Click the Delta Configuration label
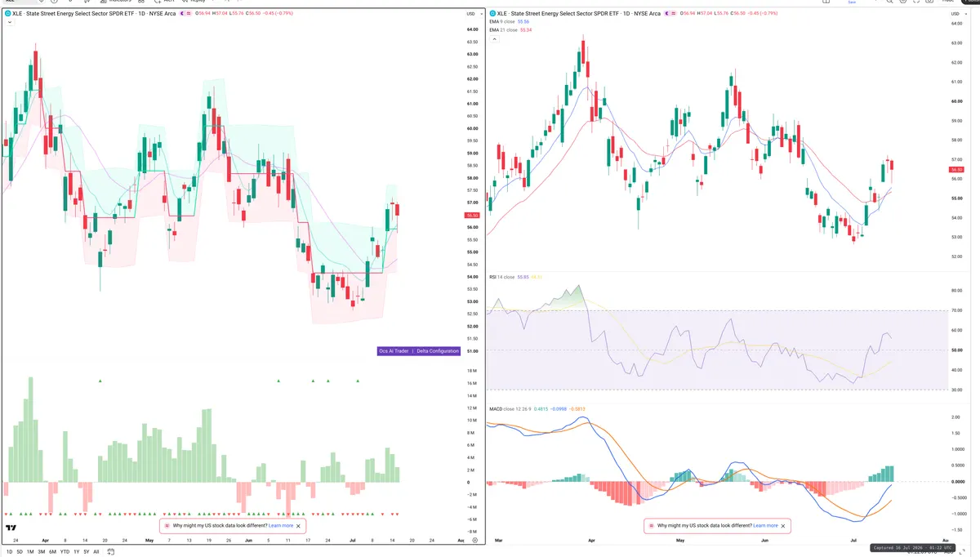 coord(438,351)
